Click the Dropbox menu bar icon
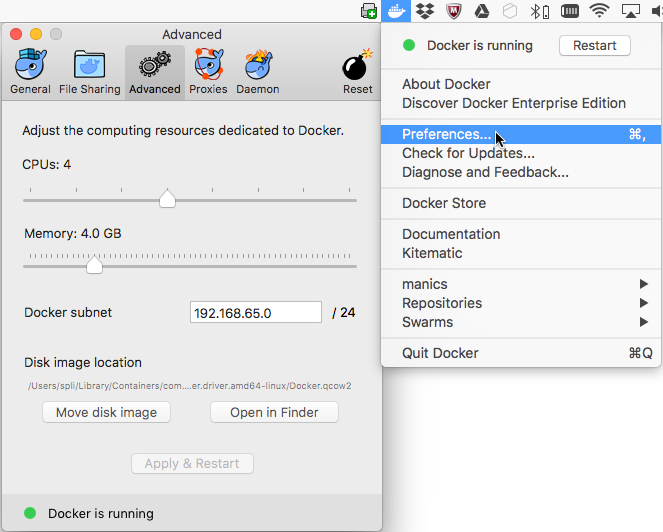Viewport: 663px width, 532px height. pos(425,11)
